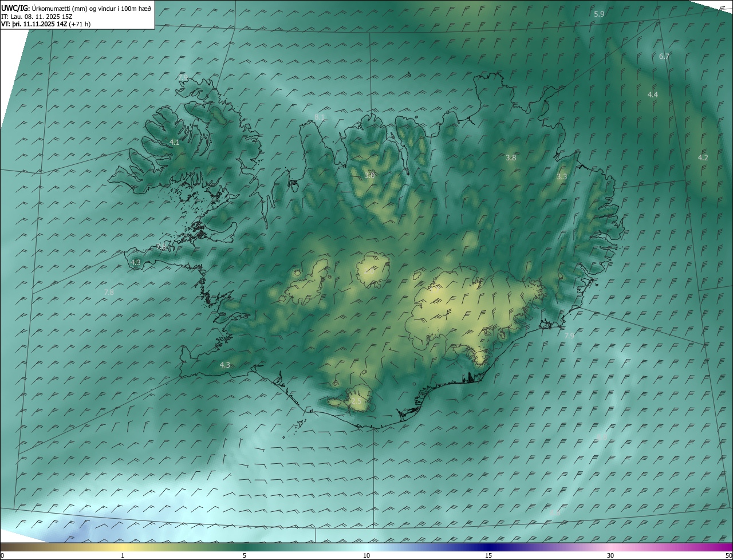Viewport: 733px width, 560px height.
Task: Pick the light pink color at 30 on the colorbar
Action: pos(610,547)
